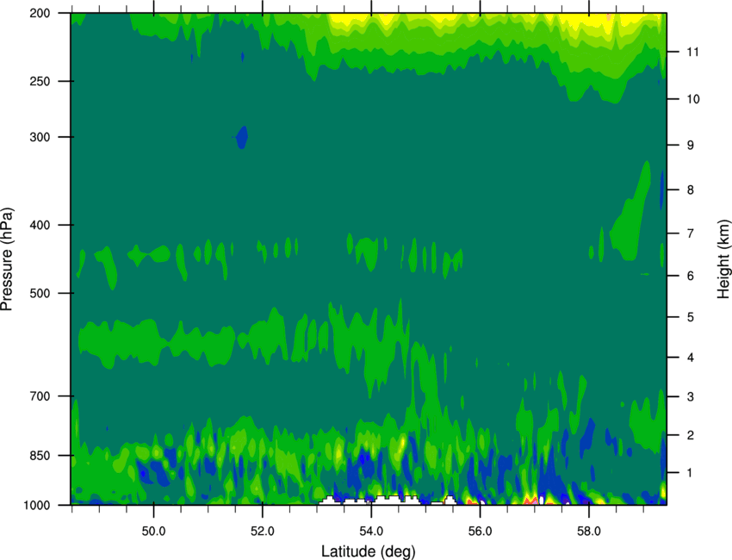The height and width of the screenshot is (560, 732).
Task: Pick the 10 km height label
Action: [693, 99]
